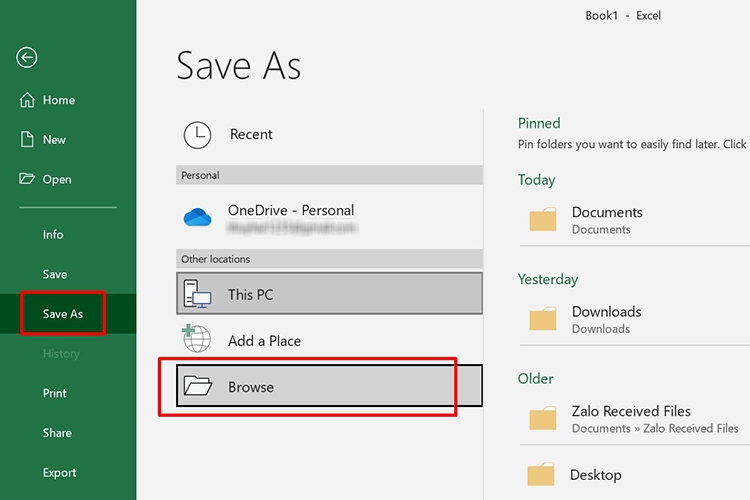
Task: Select the Documents folder under Today
Action: tap(607, 219)
